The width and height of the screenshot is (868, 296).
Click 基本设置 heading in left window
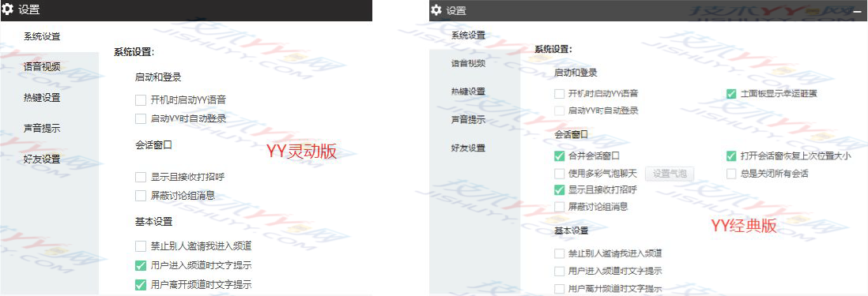[x=154, y=222]
